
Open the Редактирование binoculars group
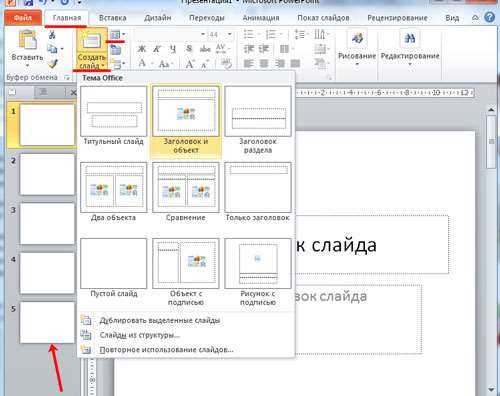410,47
